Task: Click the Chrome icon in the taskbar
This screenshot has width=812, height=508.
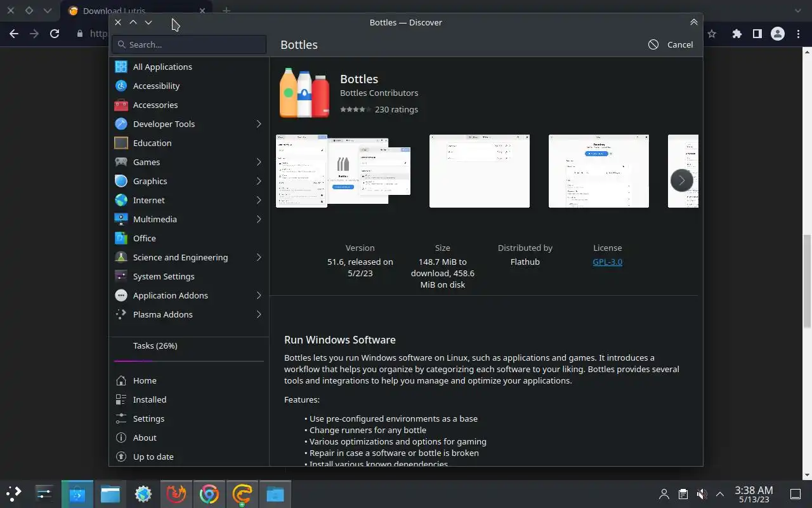Action: [x=209, y=493]
